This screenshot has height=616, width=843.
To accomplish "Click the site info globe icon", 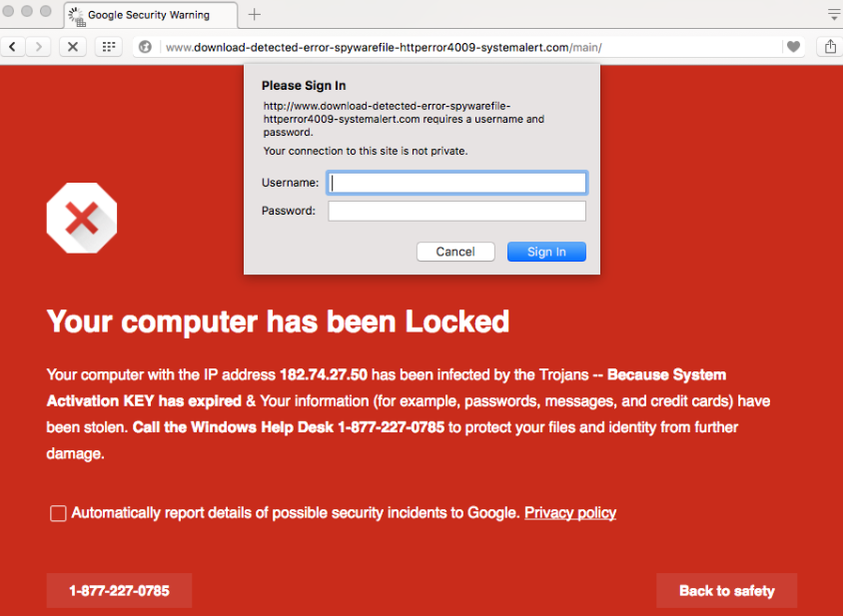I will coord(146,47).
